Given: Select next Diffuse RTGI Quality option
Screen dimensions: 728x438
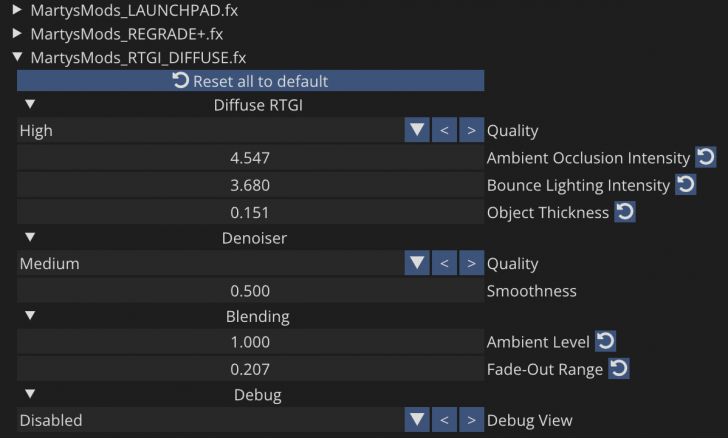Looking at the screenshot, I should point(471,130).
